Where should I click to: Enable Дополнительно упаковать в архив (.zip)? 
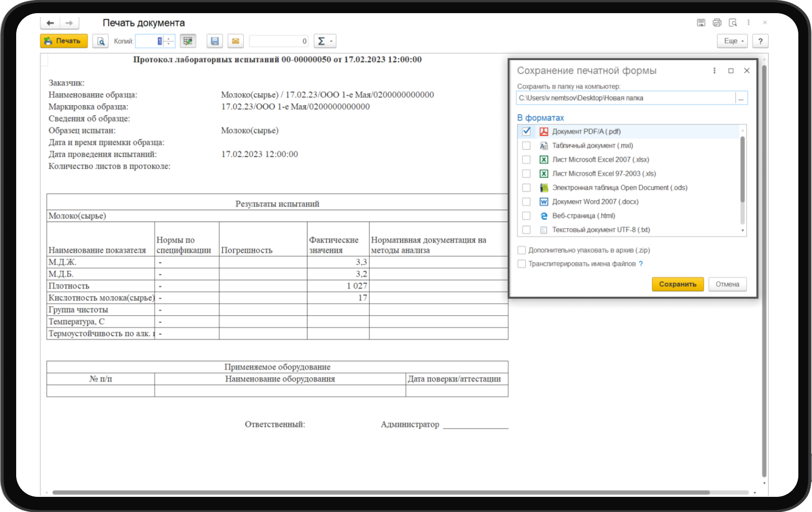pos(522,250)
